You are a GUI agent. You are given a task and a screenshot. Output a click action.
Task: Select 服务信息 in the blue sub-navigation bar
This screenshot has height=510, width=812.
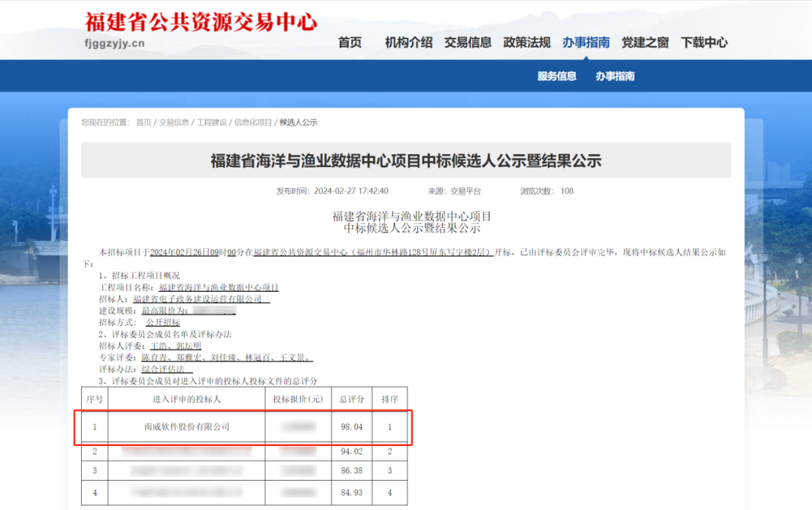[x=556, y=76]
